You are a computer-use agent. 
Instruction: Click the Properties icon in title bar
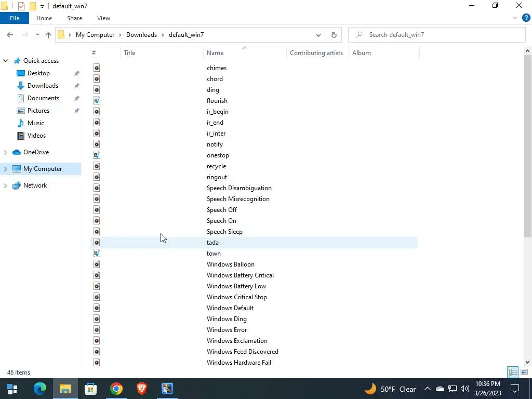[21, 6]
